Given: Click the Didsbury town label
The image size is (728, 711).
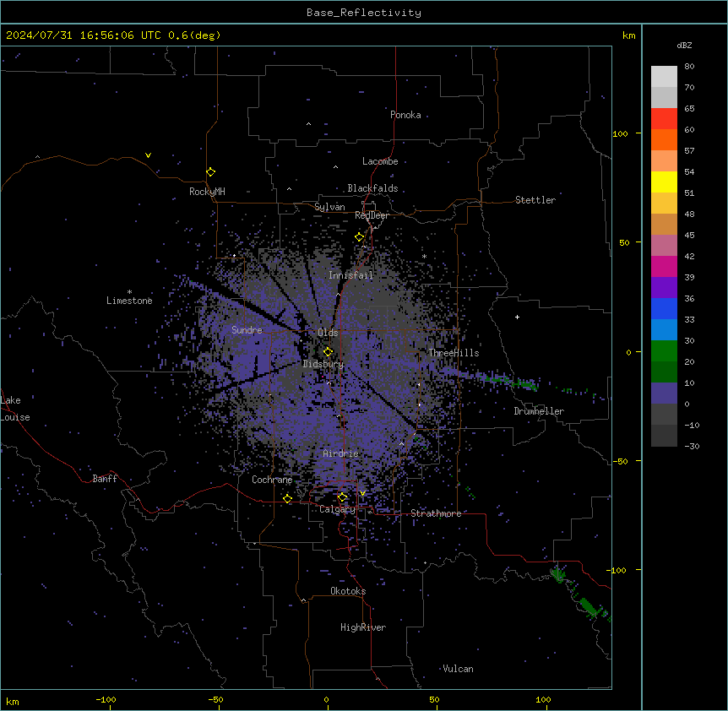Looking at the screenshot, I should (323, 364).
